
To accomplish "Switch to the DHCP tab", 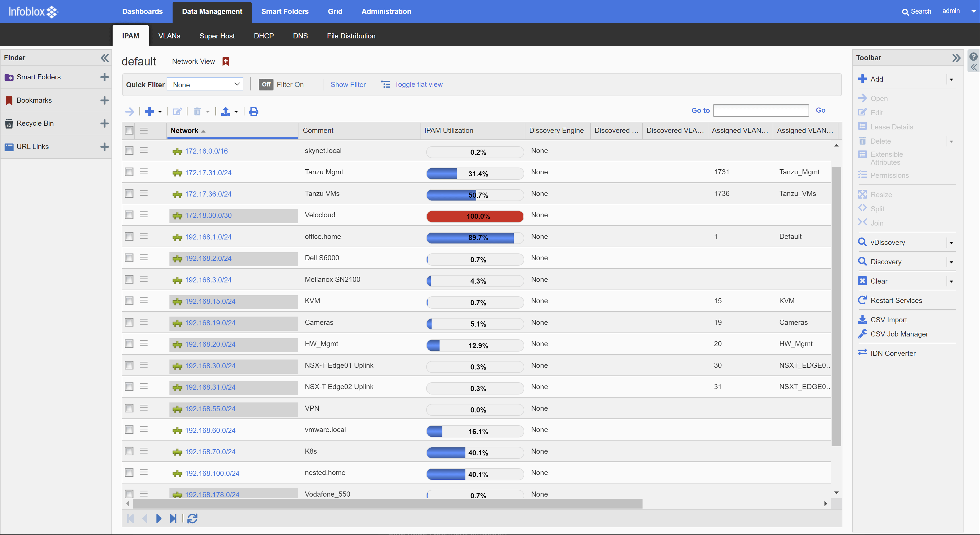I will (x=264, y=36).
